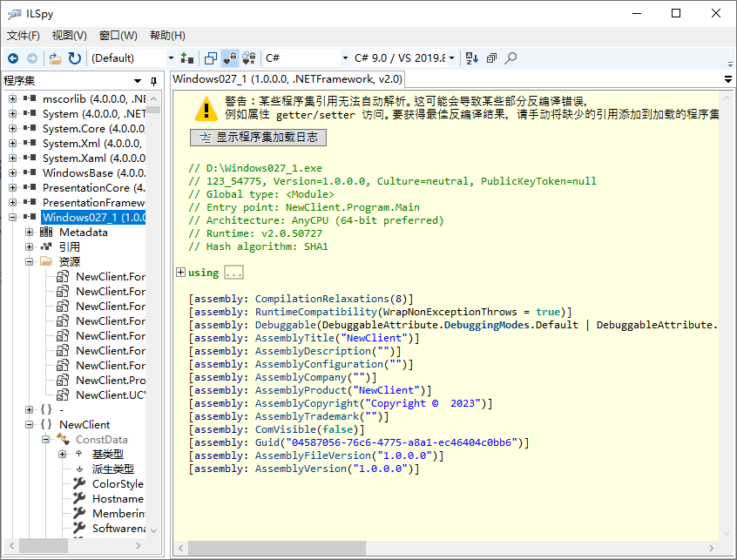Open the 窗口(W) menu
The image size is (737, 560).
tap(118, 36)
